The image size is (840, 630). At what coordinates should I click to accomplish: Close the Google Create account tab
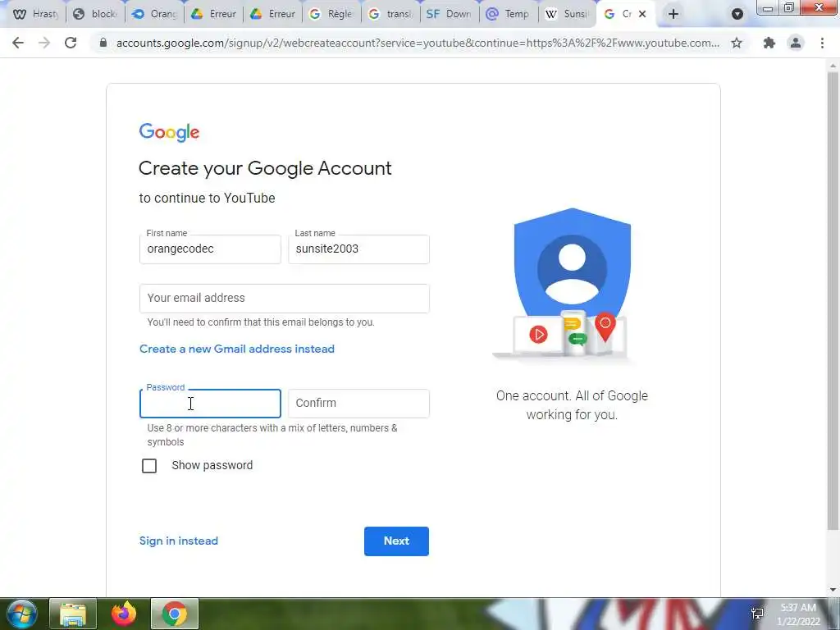pyautogui.click(x=642, y=14)
